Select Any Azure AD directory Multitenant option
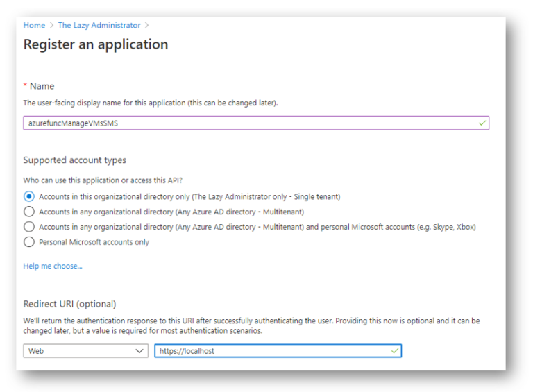 coord(29,212)
